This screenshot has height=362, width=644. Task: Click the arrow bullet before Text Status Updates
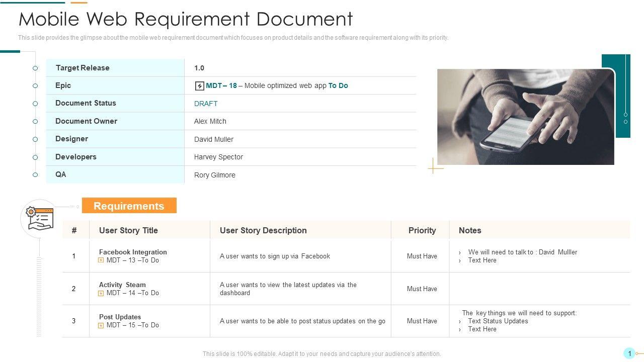click(x=460, y=321)
